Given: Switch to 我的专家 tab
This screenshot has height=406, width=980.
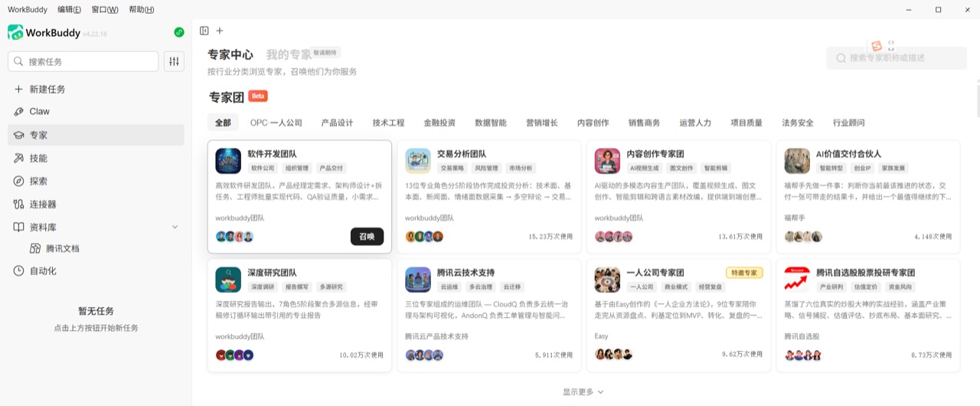Looking at the screenshot, I should [289, 54].
